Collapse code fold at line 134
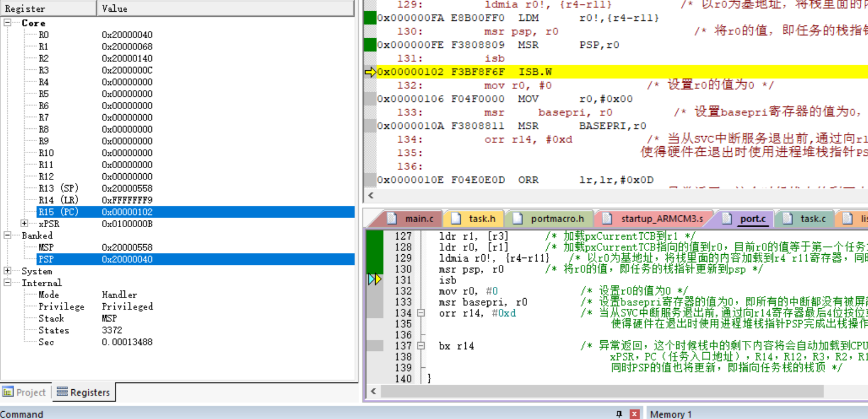The height and width of the screenshot is (419, 868). click(x=421, y=313)
